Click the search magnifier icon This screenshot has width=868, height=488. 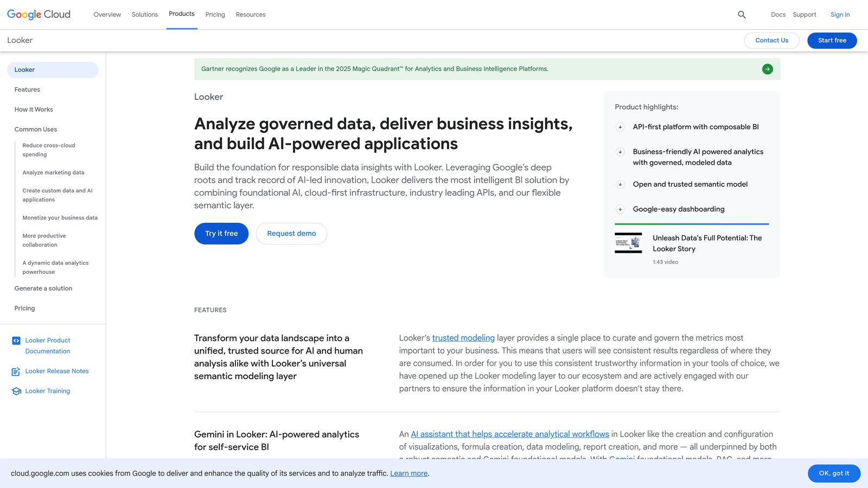coord(742,15)
